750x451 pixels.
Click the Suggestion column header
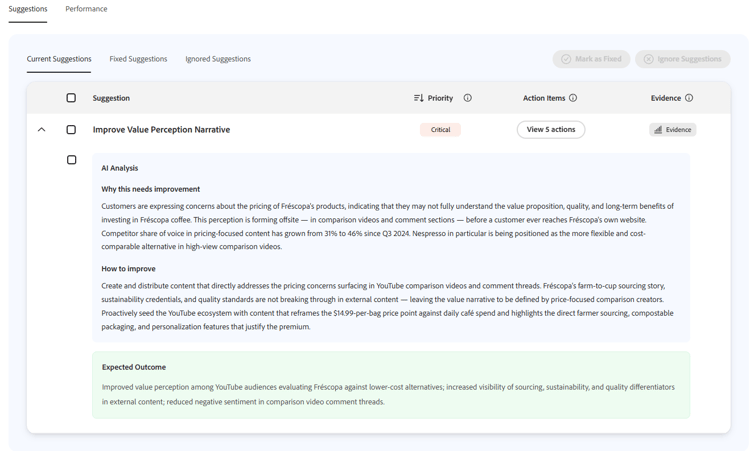point(111,98)
